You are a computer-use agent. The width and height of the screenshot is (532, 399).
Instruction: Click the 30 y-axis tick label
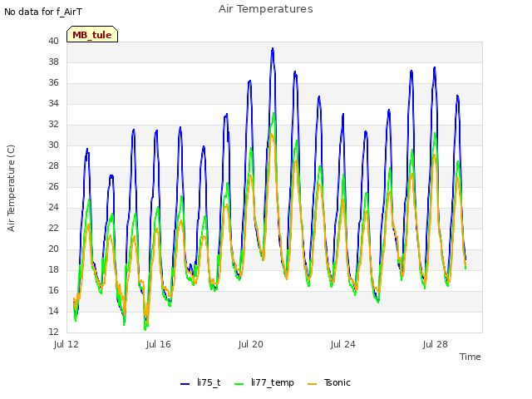pos(53,145)
